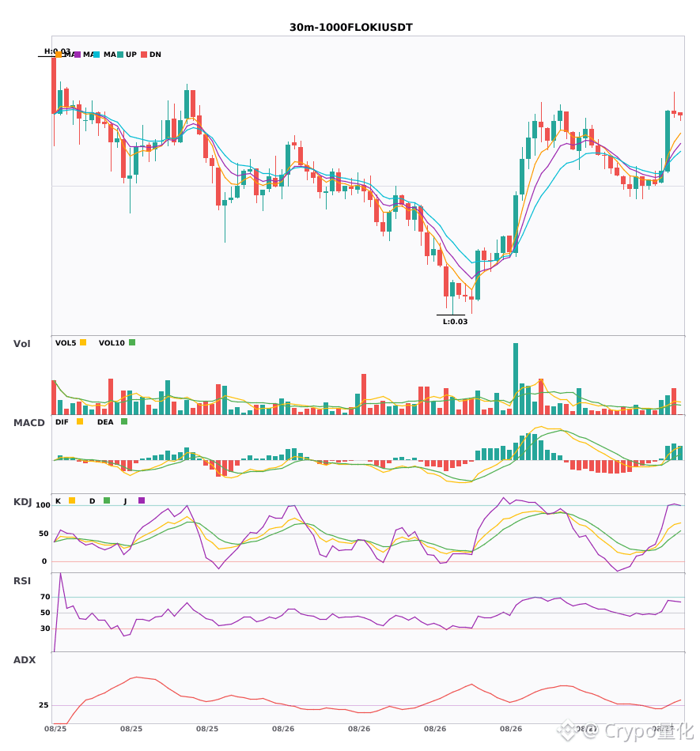Click the KDJ panel label

[x=22, y=502]
